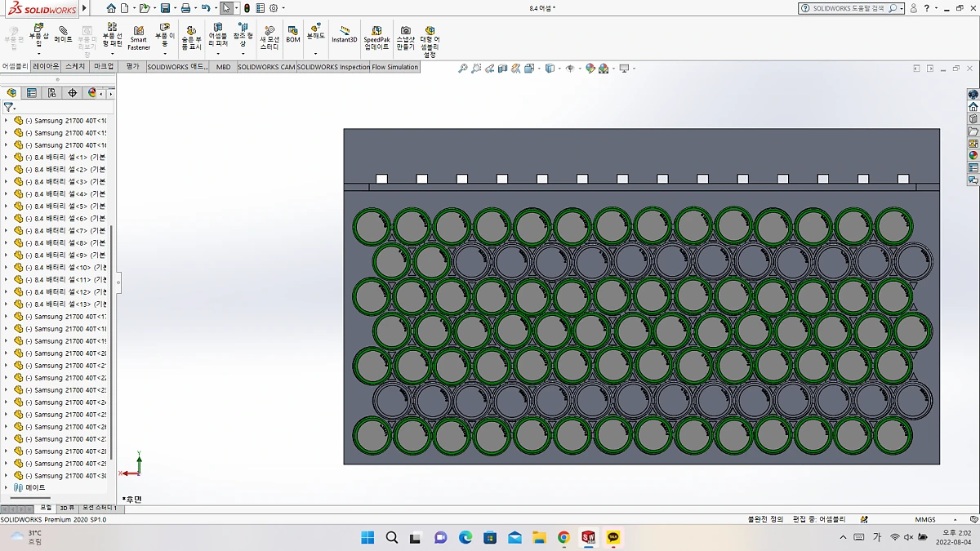The image size is (980, 551).
Task: Open Flow Simulation tab
Action: [x=395, y=67]
